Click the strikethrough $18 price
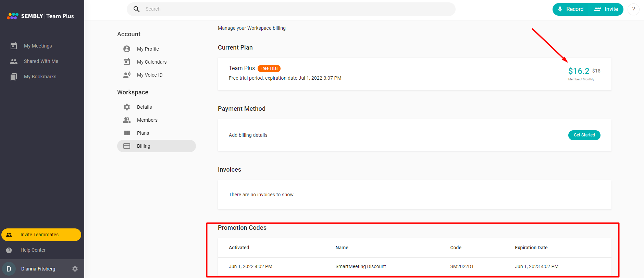644x278 pixels. [596, 71]
